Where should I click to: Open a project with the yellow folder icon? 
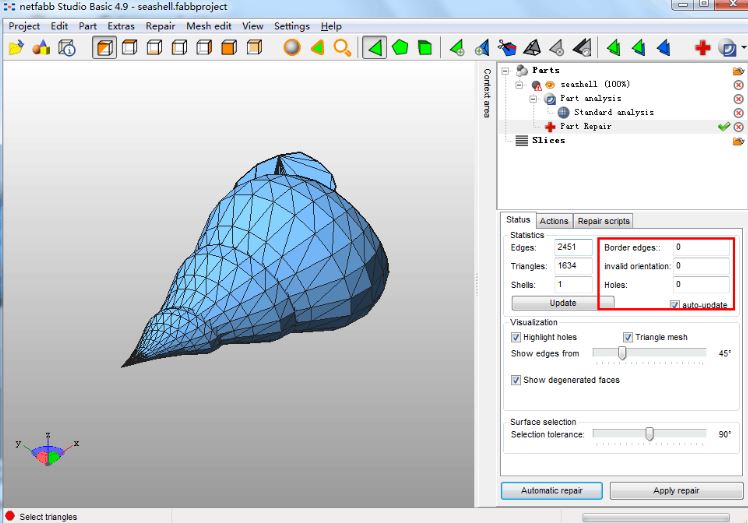point(16,48)
